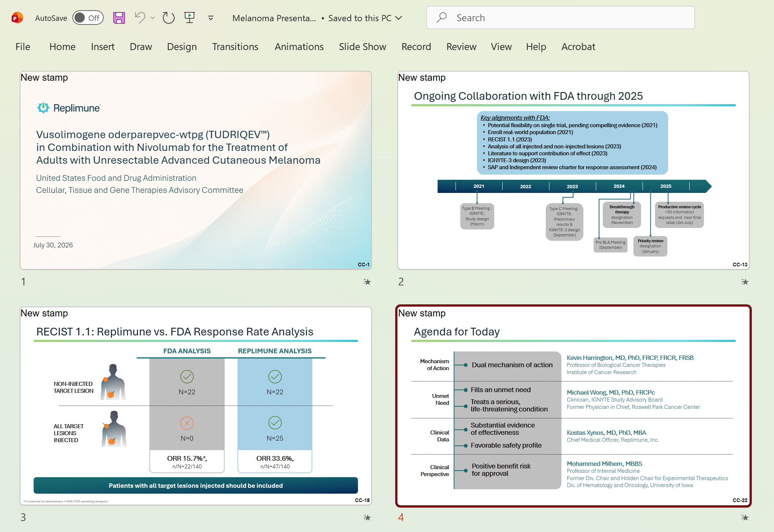This screenshot has height=532, width=774.
Task: Click the search magnifier icon
Action: [x=442, y=18]
